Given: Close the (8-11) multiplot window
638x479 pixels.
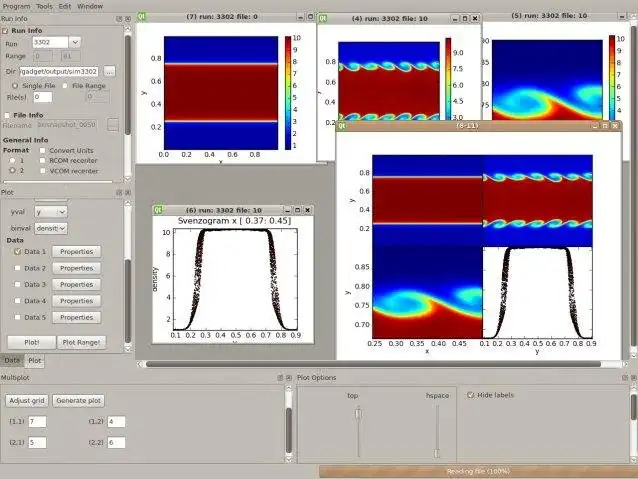Looking at the screenshot, I should coord(615,126).
